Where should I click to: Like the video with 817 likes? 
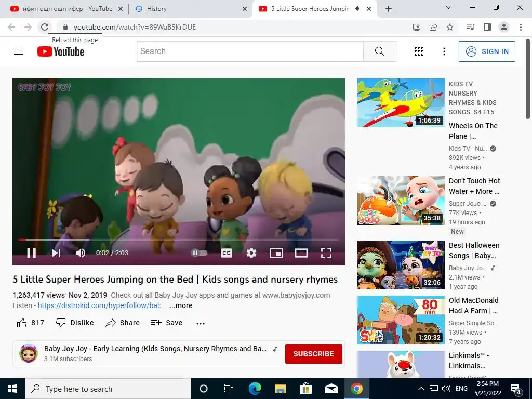[30, 323]
